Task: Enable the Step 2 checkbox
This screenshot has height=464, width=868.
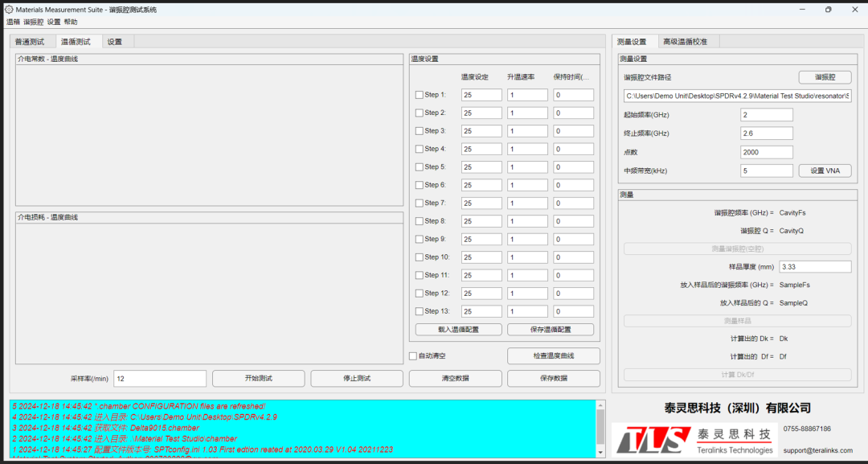Action: click(x=419, y=113)
